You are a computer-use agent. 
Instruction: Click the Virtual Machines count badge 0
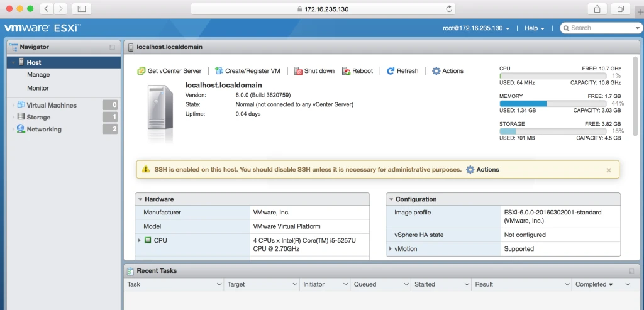[x=111, y=105]
